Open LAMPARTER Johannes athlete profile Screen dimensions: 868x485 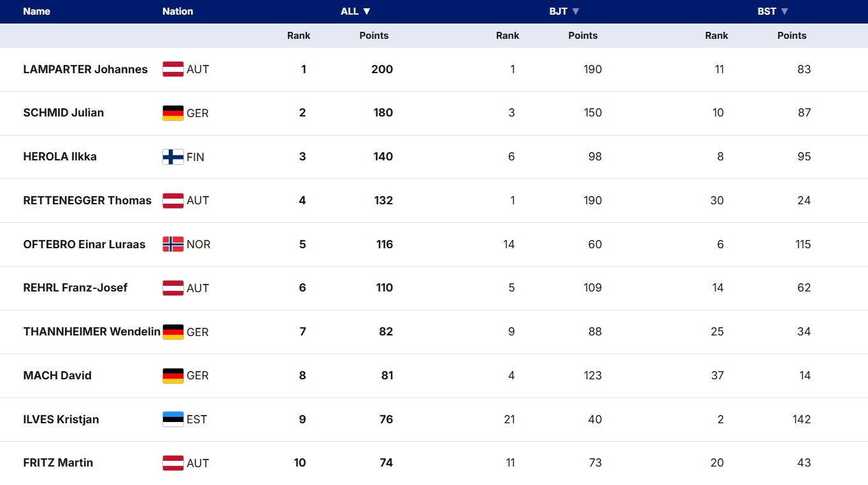tap(85, 69)
